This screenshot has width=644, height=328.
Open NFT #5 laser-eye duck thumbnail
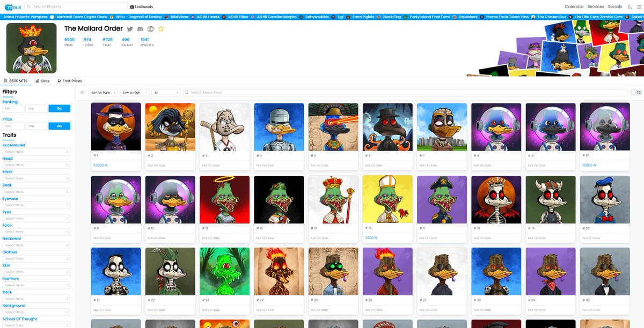point(333,126)
